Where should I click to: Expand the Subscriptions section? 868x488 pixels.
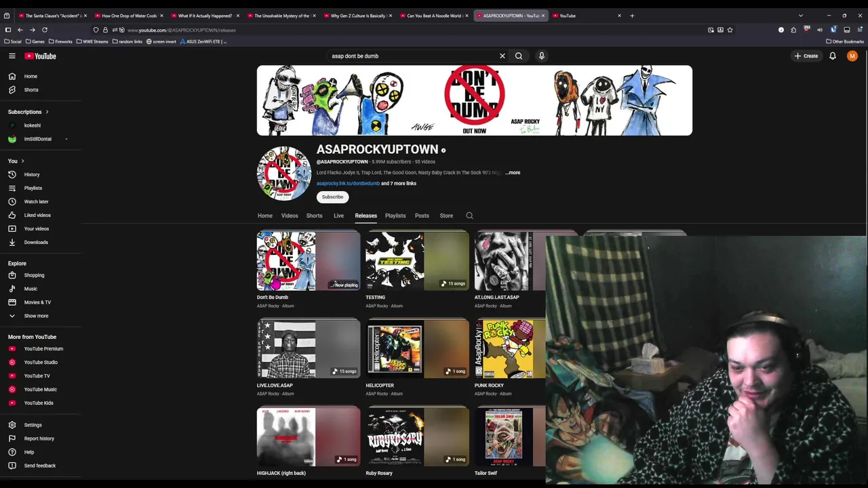point(28,112)
